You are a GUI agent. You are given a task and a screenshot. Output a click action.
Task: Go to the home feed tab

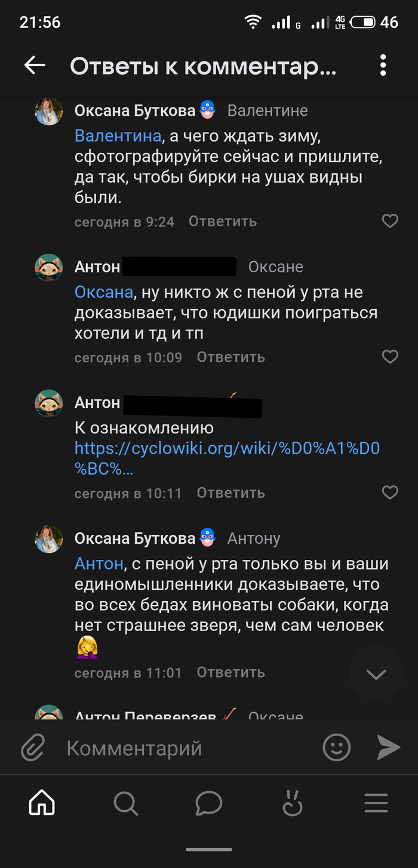42,804
